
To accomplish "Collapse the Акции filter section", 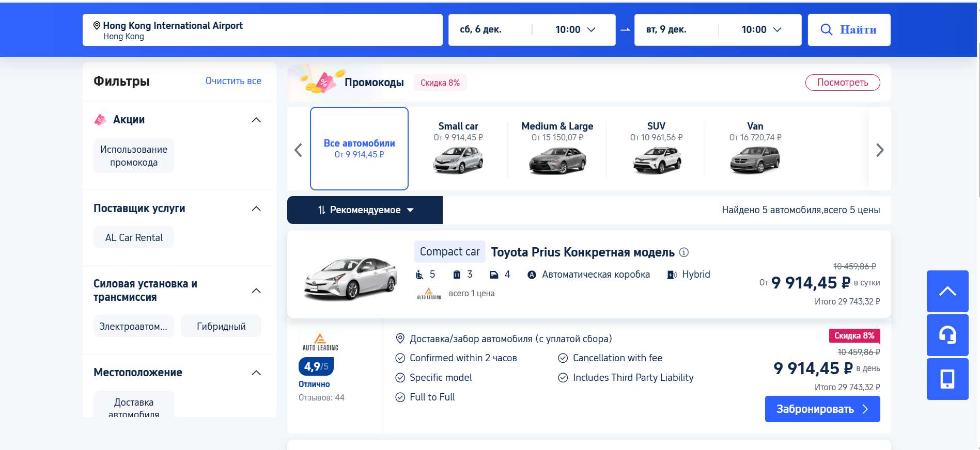I will coord(256,120).
